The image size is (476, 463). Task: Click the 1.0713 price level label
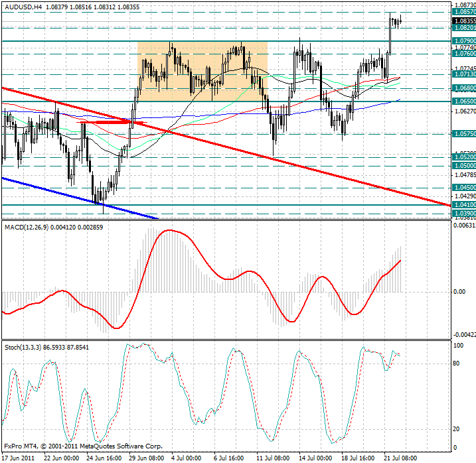(x=463, y=76)
